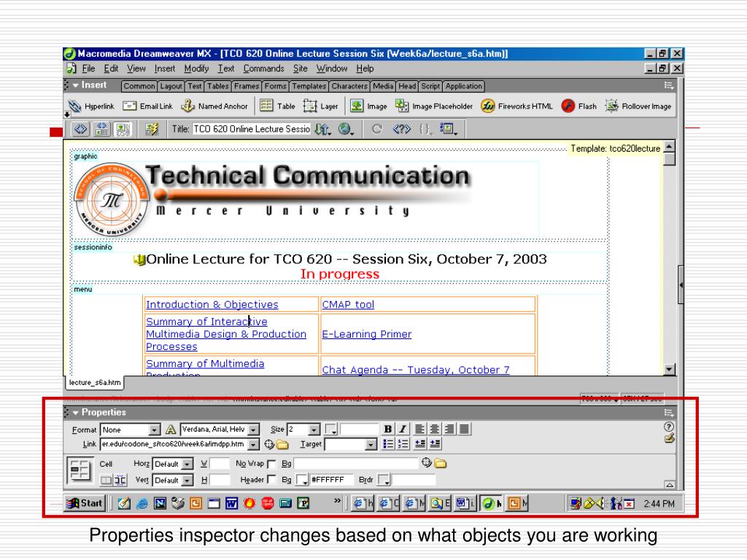Switch to the Templates insert tab
Viewport: 747px width, 560px height.
click(309, 86)
